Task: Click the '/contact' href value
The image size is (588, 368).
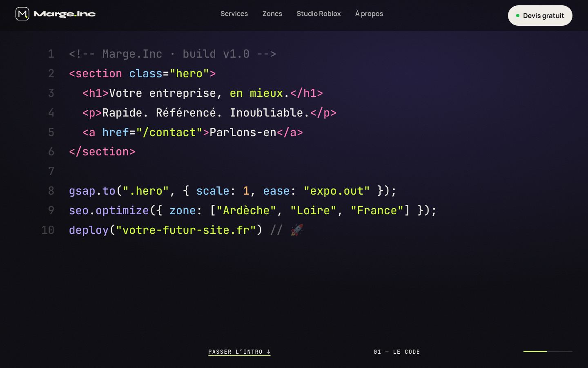Action: [169, 132]
